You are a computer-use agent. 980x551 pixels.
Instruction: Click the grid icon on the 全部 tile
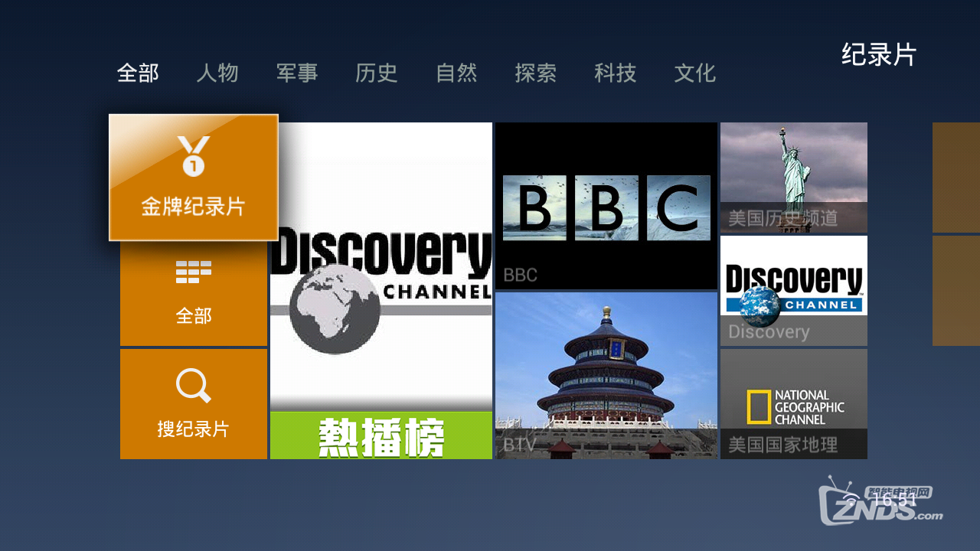194,272
